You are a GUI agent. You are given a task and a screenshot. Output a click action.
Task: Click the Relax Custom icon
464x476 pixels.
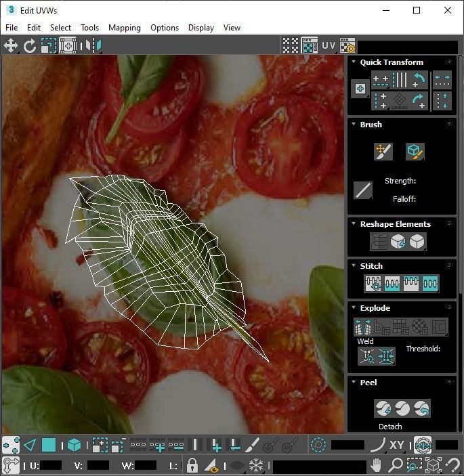417,242
